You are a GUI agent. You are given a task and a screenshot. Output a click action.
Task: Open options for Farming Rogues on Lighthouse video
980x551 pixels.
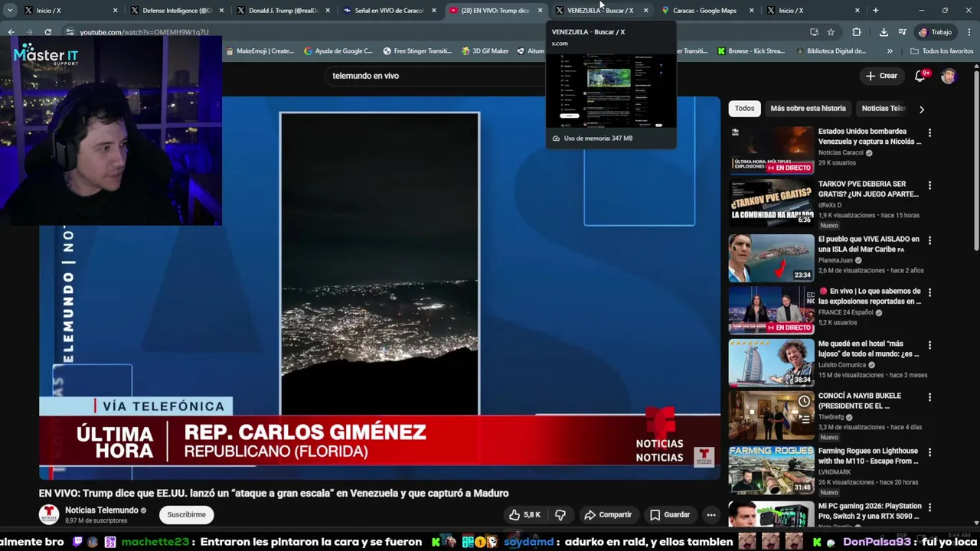click(929, 452)
